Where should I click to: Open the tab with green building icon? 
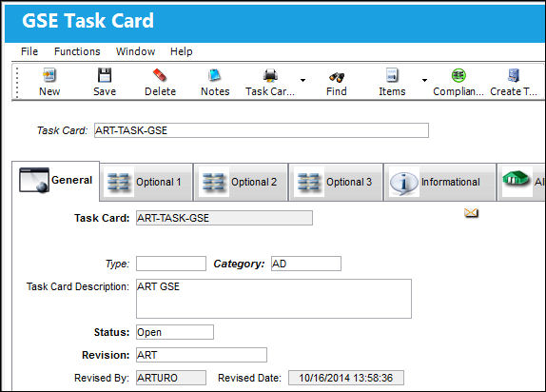coord(521,182)
